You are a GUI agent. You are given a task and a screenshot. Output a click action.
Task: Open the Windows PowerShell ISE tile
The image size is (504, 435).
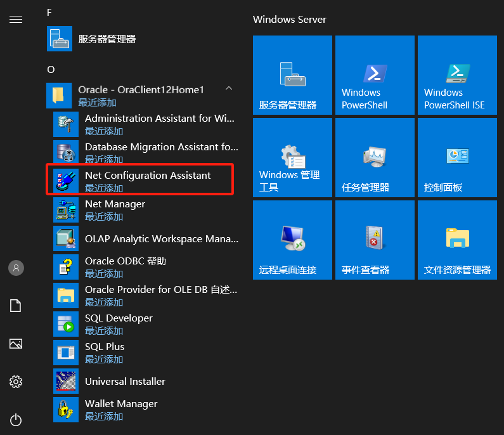pyautogui.click(x=457, y=75)
